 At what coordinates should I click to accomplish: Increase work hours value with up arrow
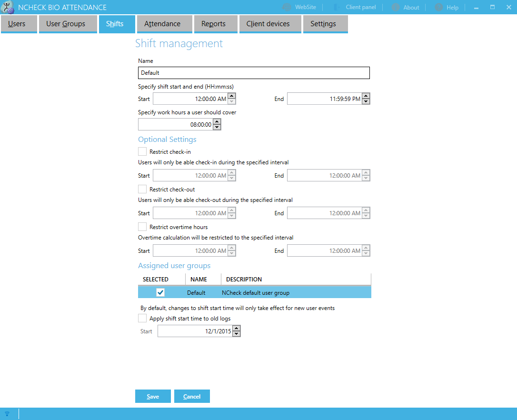(217, 122)
